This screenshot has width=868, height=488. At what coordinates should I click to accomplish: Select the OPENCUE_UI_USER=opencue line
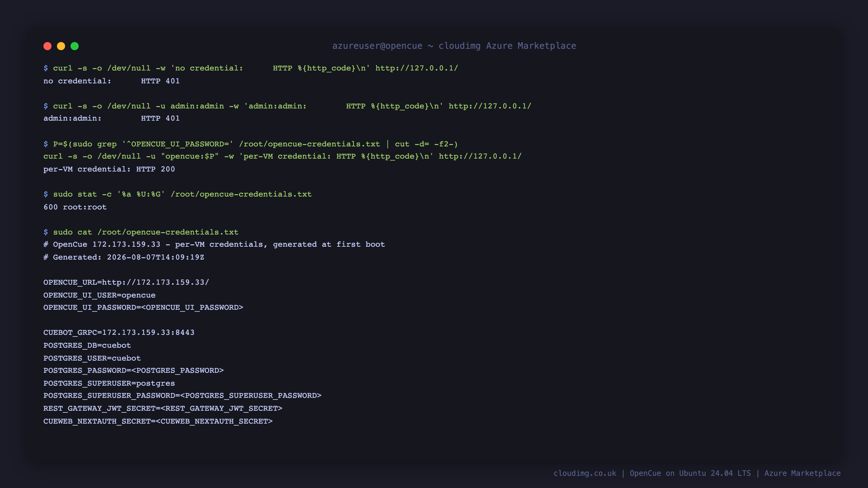[x=99, y=295]
